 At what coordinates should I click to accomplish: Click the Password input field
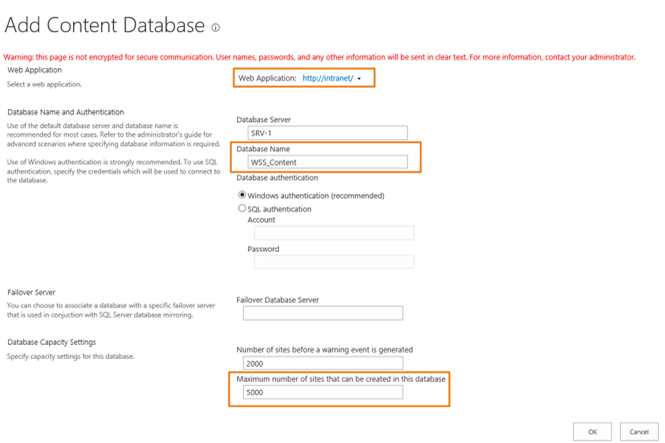(x=334, y=262)
